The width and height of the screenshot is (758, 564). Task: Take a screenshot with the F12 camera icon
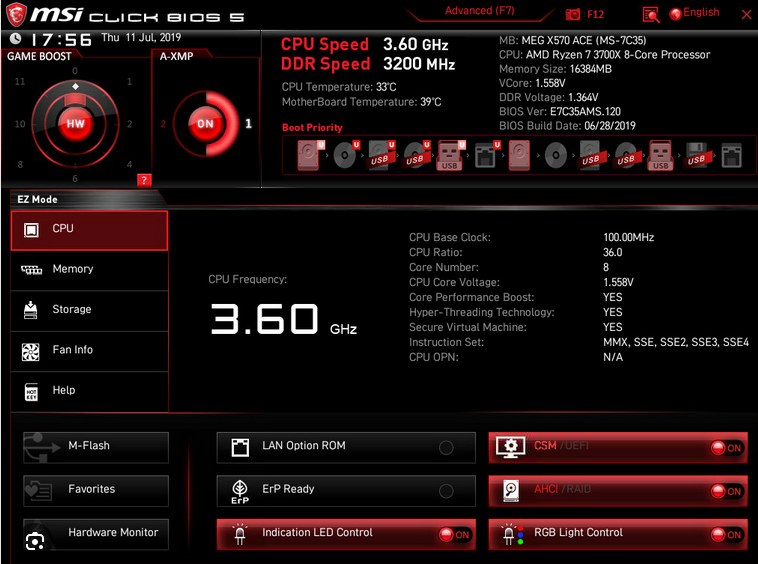tap(573, 14)
